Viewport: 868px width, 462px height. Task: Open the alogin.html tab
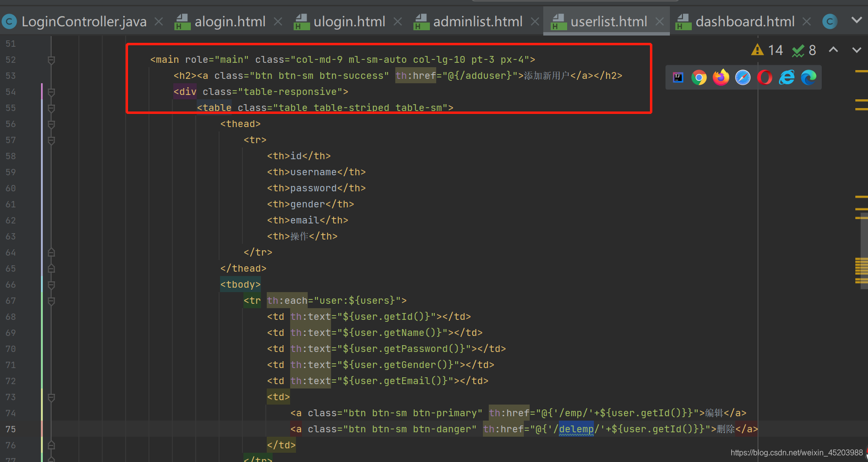pyautogui.click(x=230, y=21)
